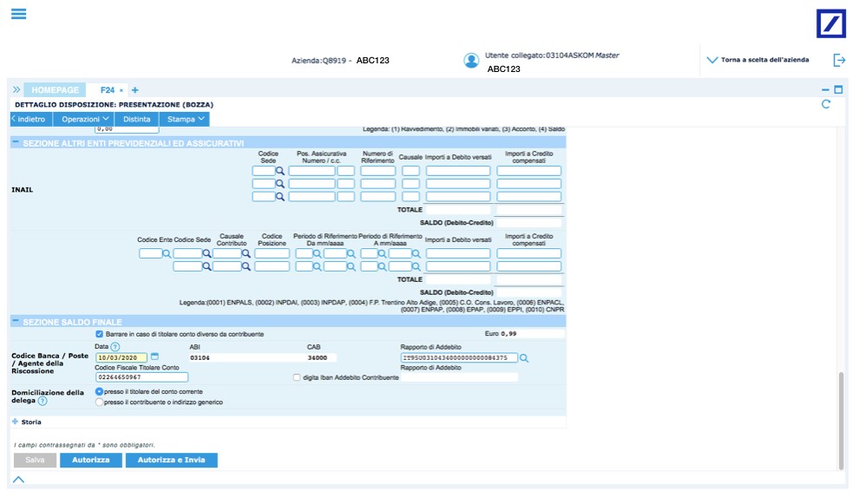Viewport: 852px width, 504px height.
Task: Expand the side panel double-chevron
Action: click(16, 89)
